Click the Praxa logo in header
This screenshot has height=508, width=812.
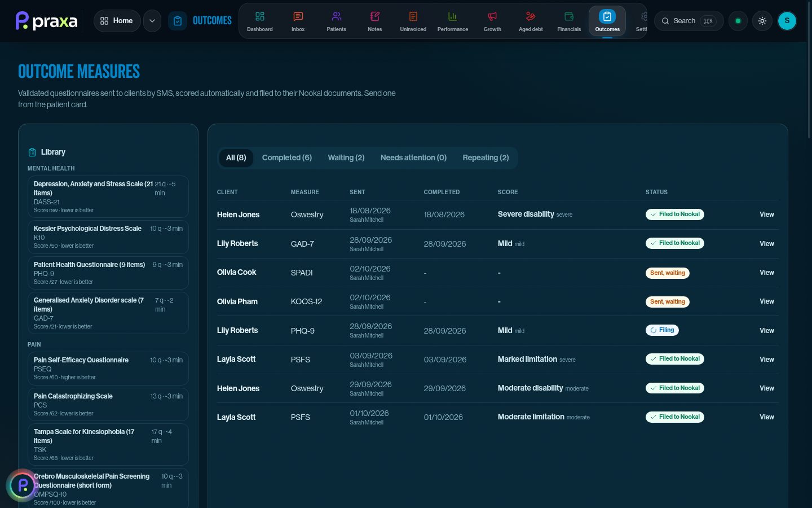47,21
